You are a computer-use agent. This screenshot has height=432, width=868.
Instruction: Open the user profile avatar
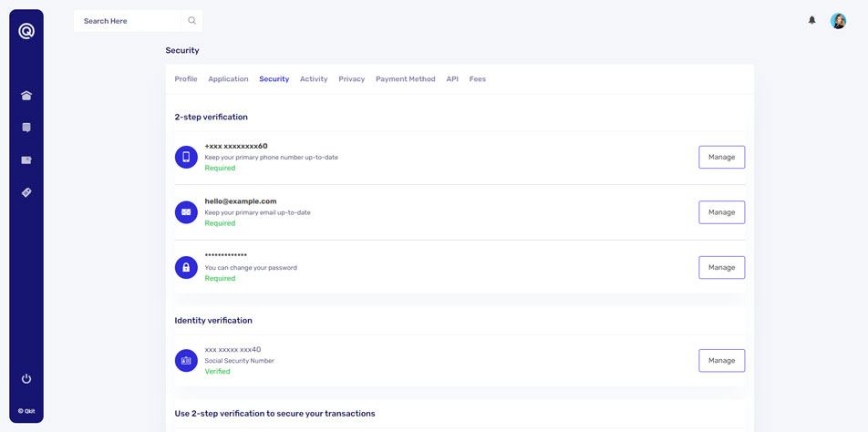tap(838, 21)
